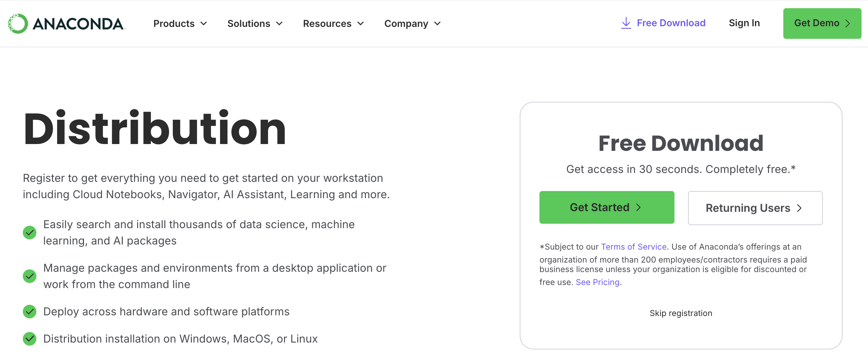Open the Resources menu
This screenshot has width=868, height=363.
(334, 23)
